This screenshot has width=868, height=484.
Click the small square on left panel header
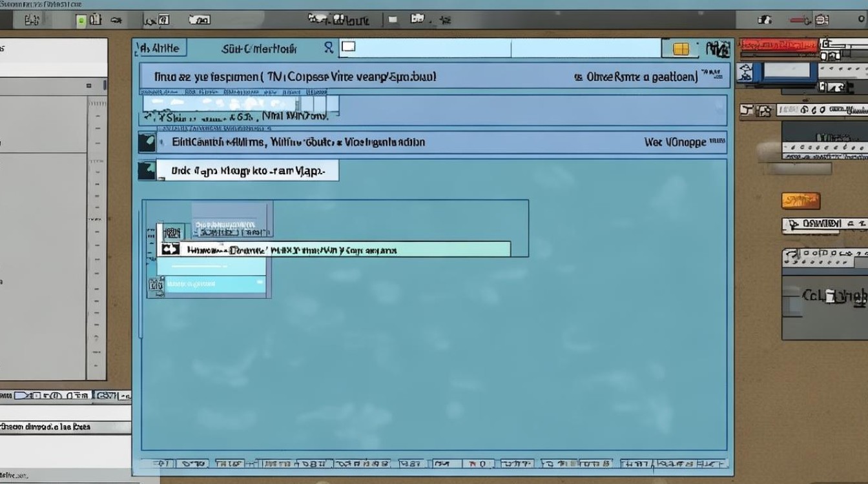[x=89, y=85]
